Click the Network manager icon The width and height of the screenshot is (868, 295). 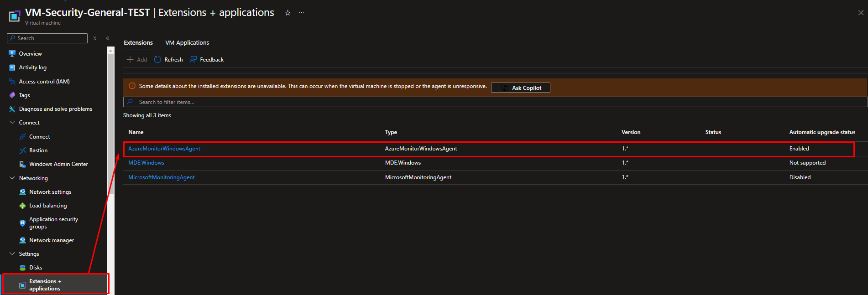tap(22, 240)
